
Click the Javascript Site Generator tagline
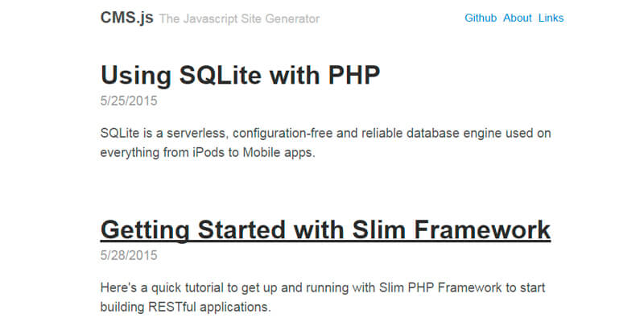point(239,19)
